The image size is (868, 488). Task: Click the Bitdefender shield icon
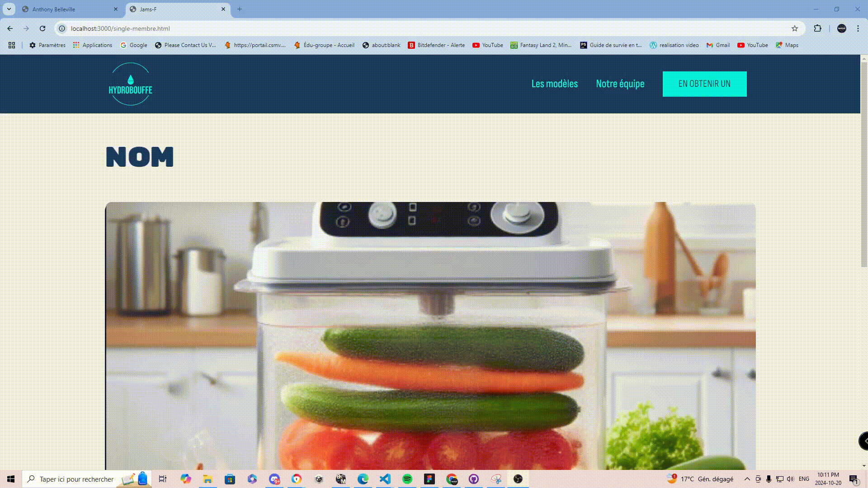pyautogui.click(x=411, y=45)
